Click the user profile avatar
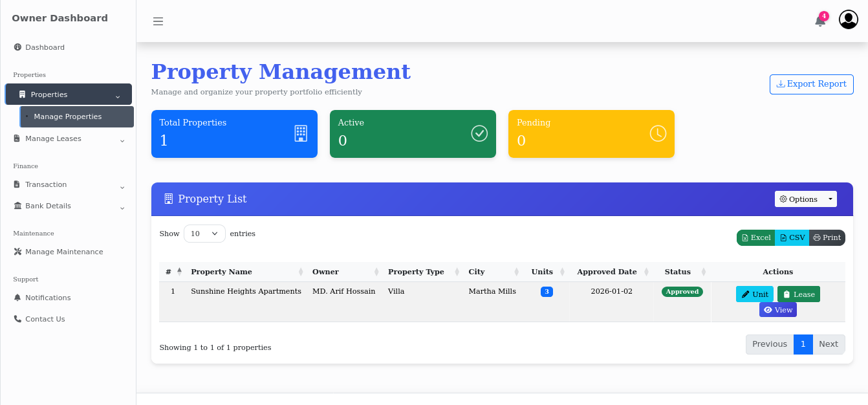This screenshot has width=868, height=405. [848, 20]
